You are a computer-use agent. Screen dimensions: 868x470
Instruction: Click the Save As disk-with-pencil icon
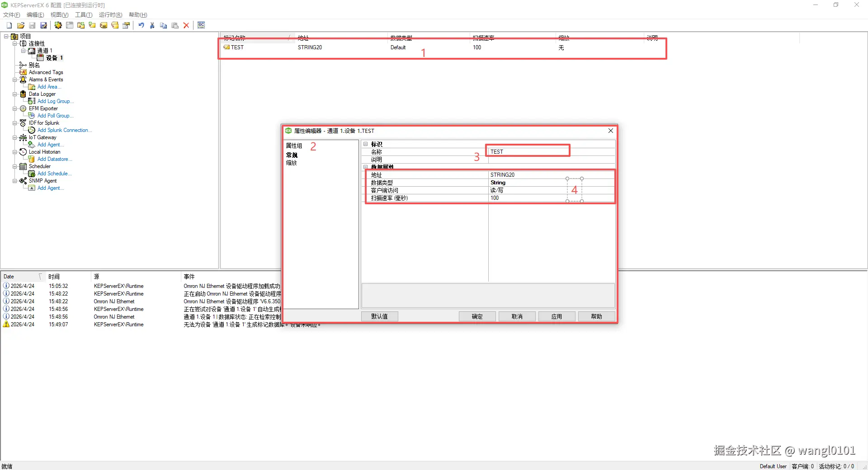point(43,25)
